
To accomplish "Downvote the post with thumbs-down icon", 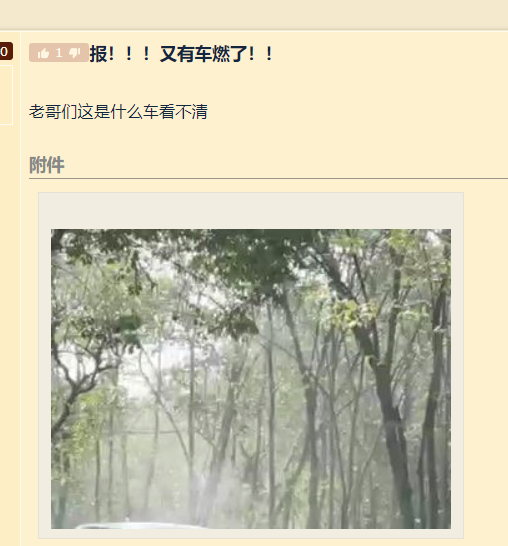I will (x=75, y=53).
